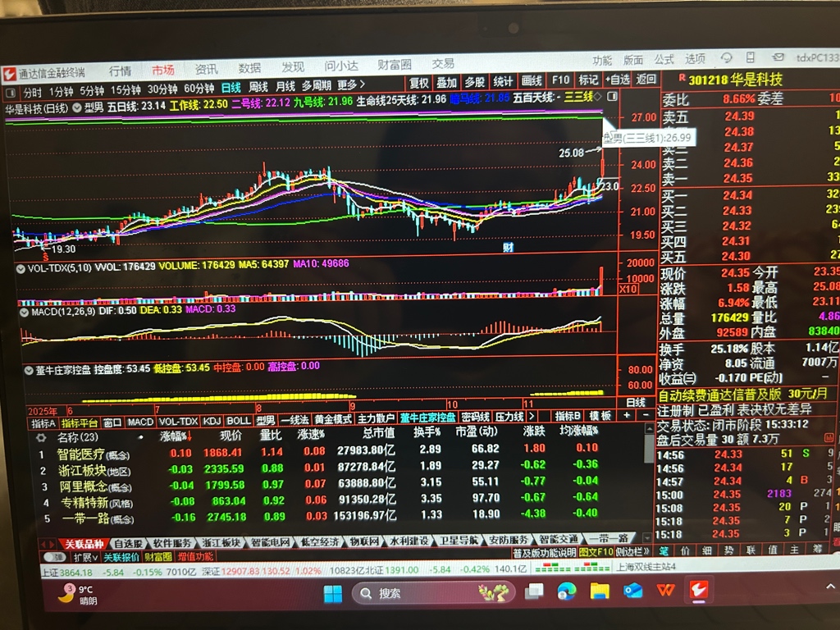Open the Windows system tray chevron
Image resolution: width=840 pixels, height=630 pixels.
pyautogui.click(x=830, y=587)
